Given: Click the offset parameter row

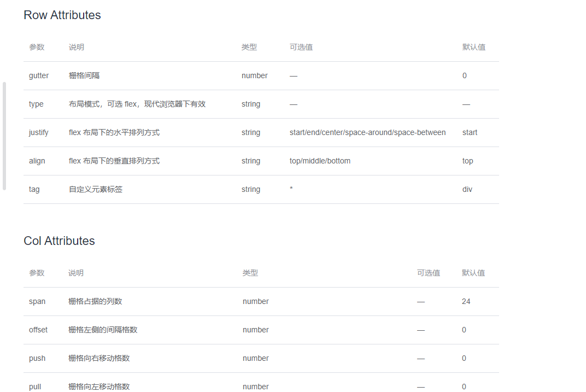Looking at the screenshot, I should pos(38,330).
